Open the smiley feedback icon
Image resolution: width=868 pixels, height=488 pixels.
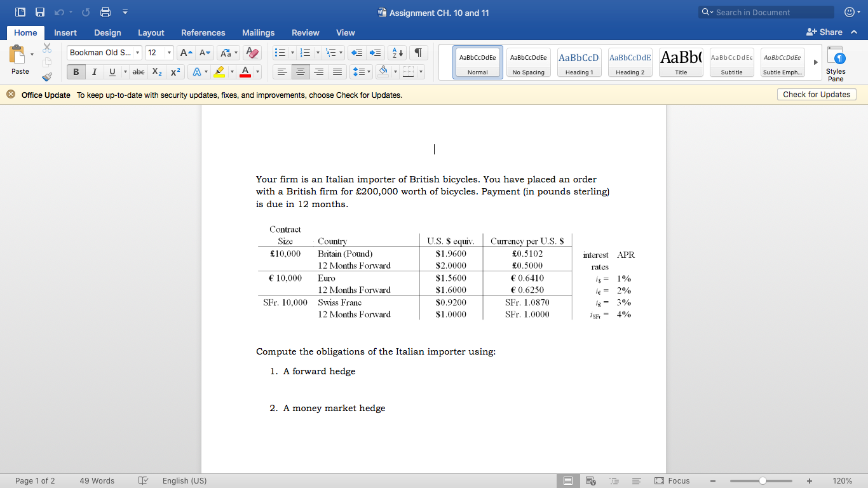(x=849, y=12)
